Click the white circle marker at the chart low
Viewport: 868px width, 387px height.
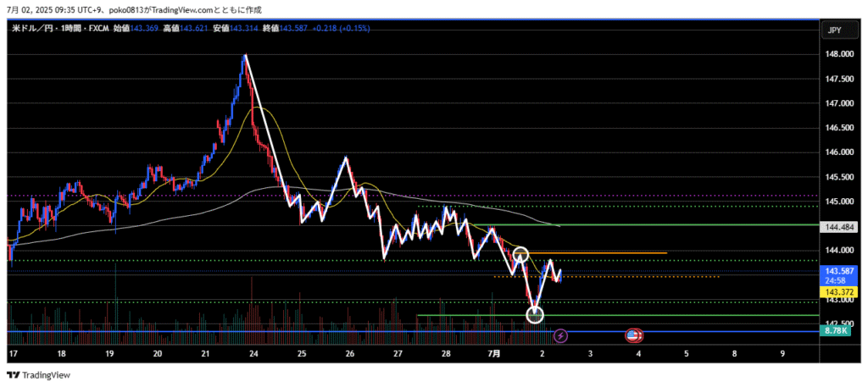(535, 315)
